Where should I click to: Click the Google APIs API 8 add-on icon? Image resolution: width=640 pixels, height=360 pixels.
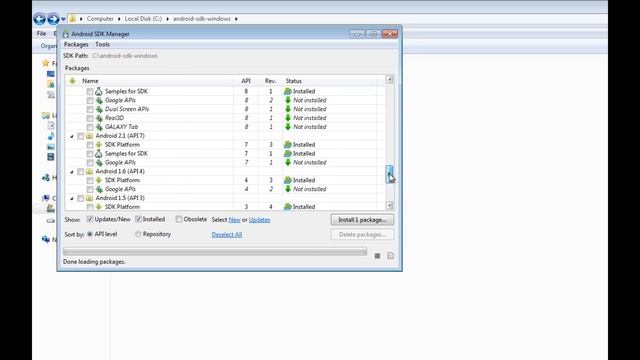tap(99, 100)
